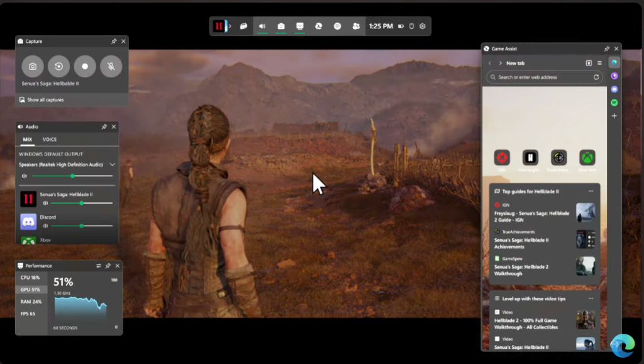Screen dimensions: 644x364
Task: Switch to the VOICE tab in Audio
Action: (50, 139)
